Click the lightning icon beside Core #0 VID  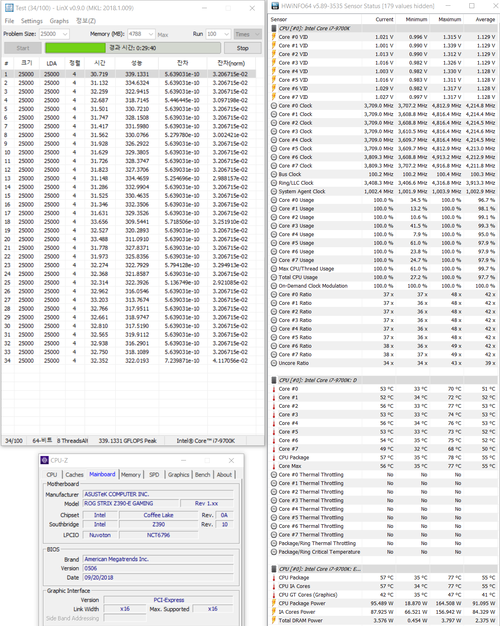click(x=274, y=37)
